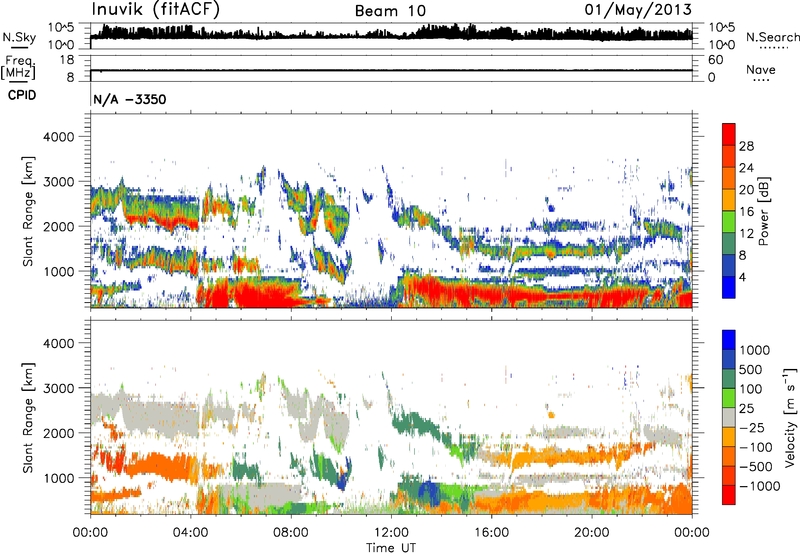This screenshot has width=800, height=554.
Task: Click the '500' tick on the velocity colorbar
Action: click(x=751, y=369)
